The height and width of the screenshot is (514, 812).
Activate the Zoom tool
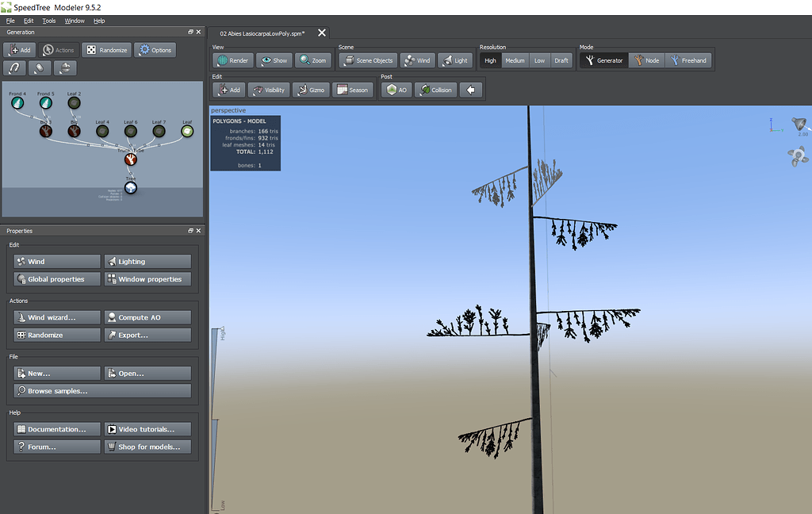(314, 59)
